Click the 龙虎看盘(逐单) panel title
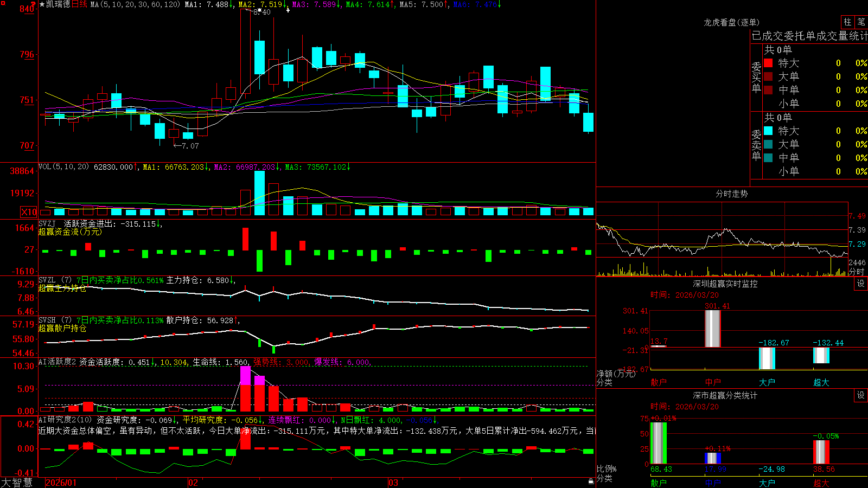 (x=731, y=22)
